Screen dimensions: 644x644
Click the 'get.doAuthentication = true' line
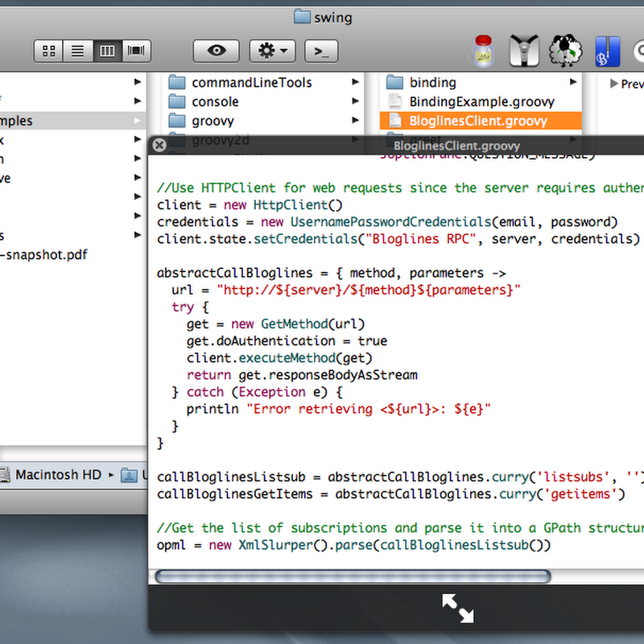pos(287,341)
